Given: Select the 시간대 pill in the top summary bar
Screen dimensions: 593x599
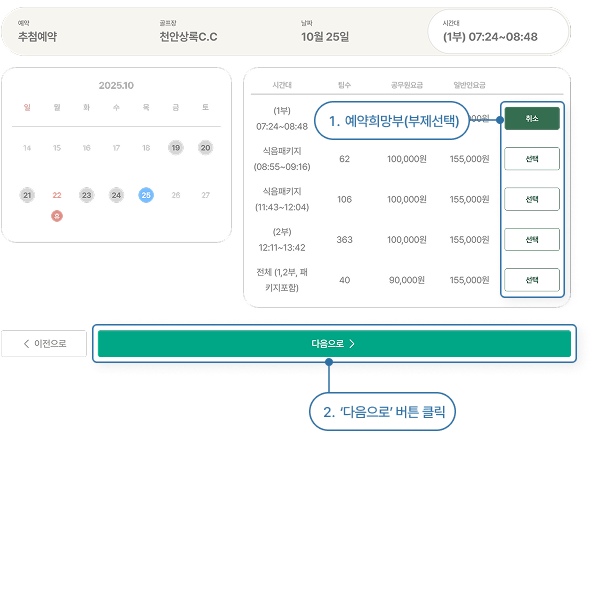Looking at the screenshot, I should 498,32.
